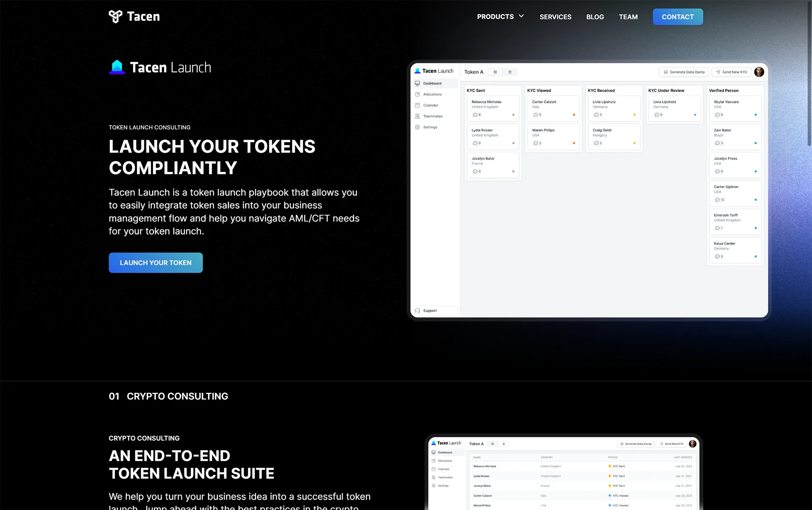Image resolution: width=812 pixels, height=510 pixels.
Task: Switch to grid view beside Token A
Action: click(495, 72)
